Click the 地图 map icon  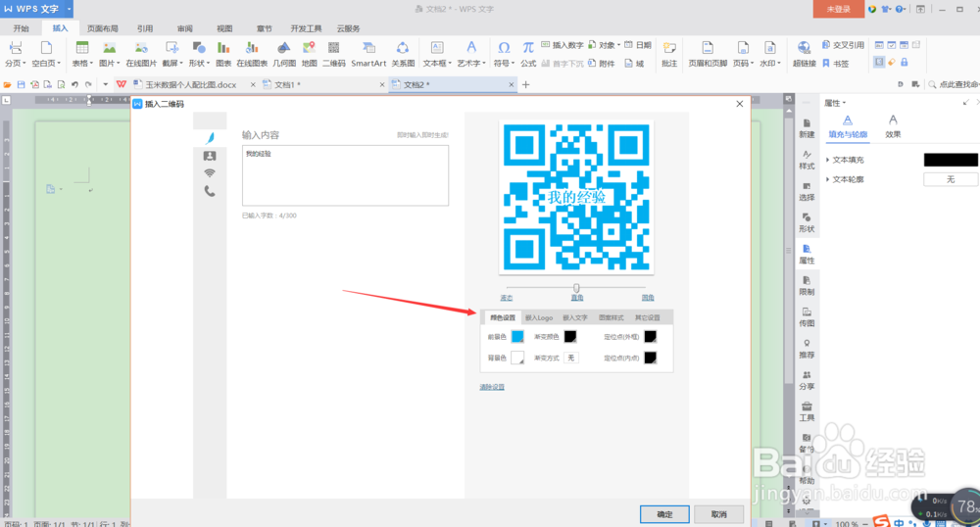tap(309, 54)
